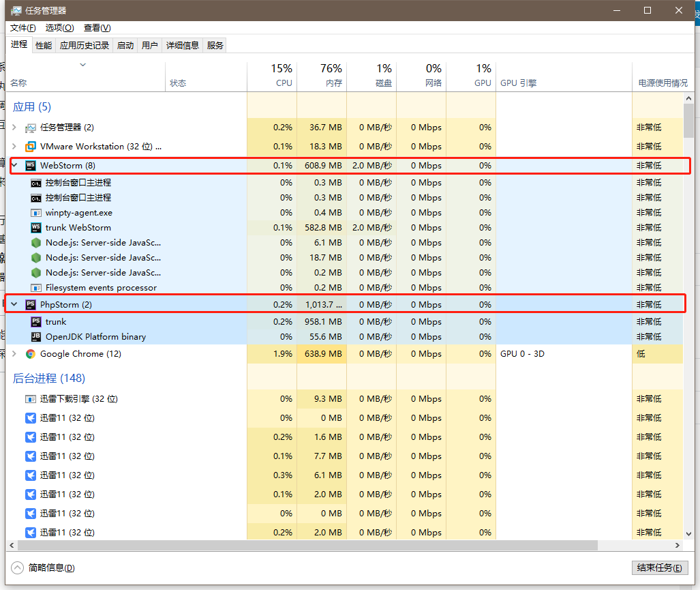Switch to the 启动 tab
Viewport: 700px width, 590px height.
coord(125,46)
